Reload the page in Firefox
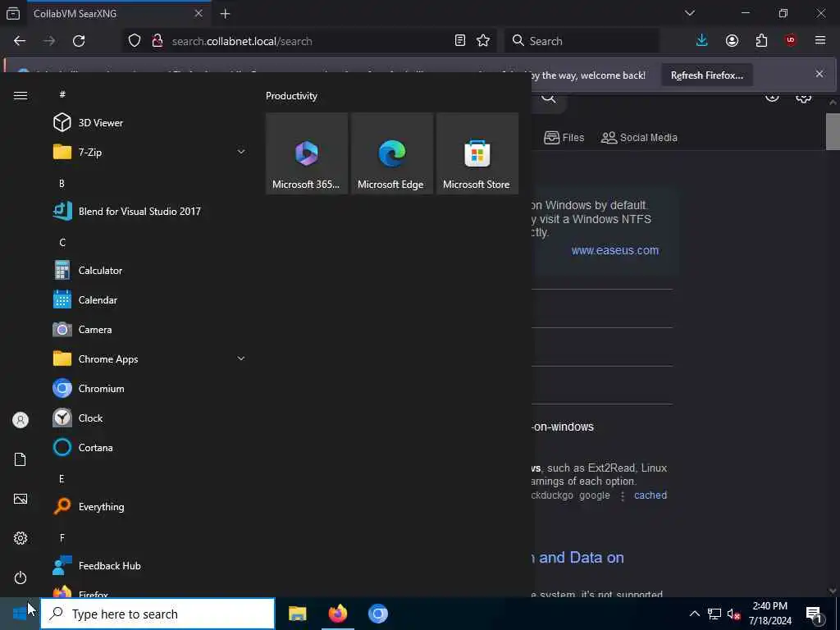The height and width of the screenshot is (630, 840). pyautogui.click(x=79, y=41)
